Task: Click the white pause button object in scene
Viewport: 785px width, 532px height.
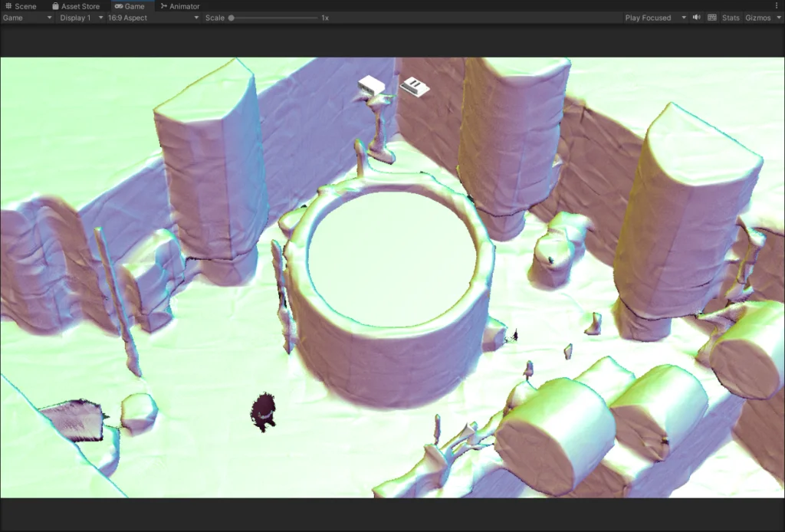Action: pos(415,87)
